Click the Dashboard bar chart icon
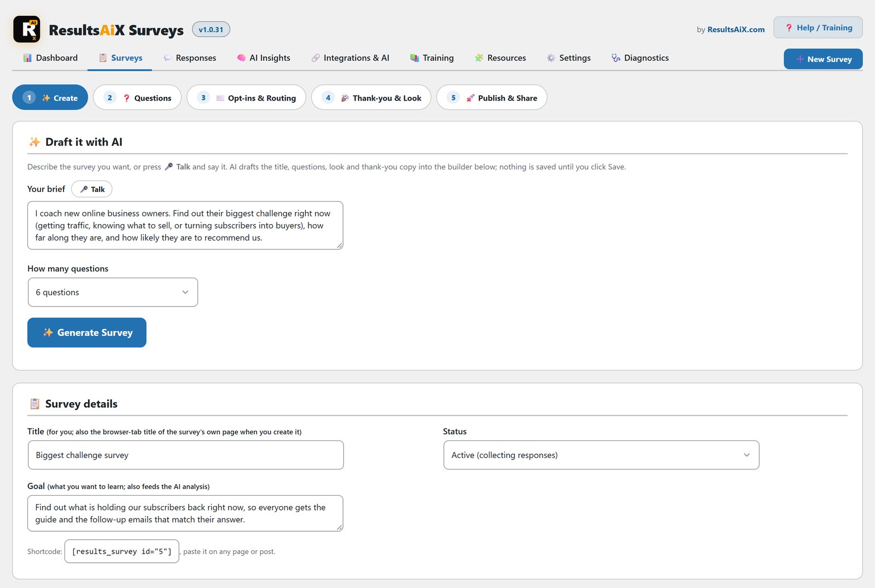Viewport: 875px width, 588px height. pos(27,58)
